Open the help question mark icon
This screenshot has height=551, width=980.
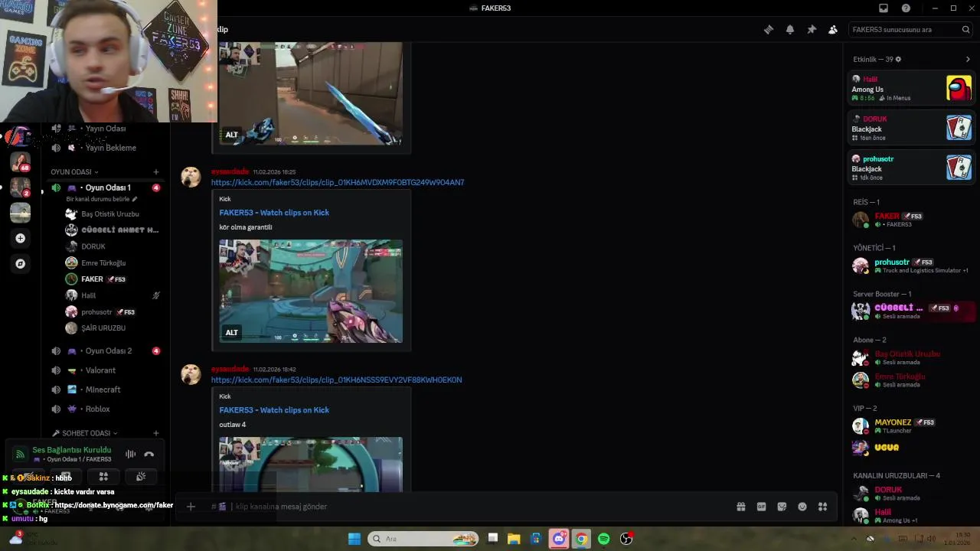pos(906,8)
